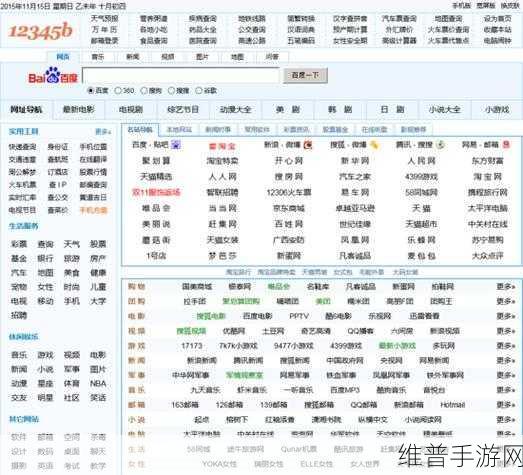Open the 万年历 link in header

click(x=104, y=30)
